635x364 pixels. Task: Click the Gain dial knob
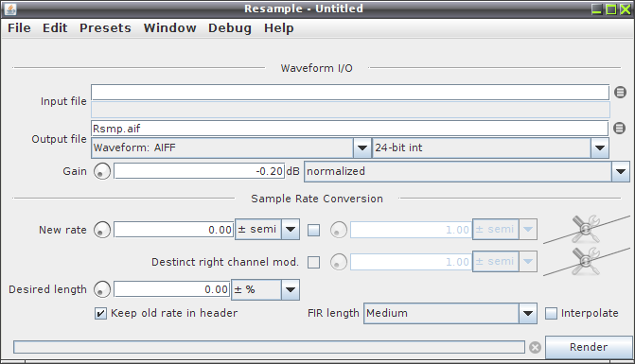(102, 171)
